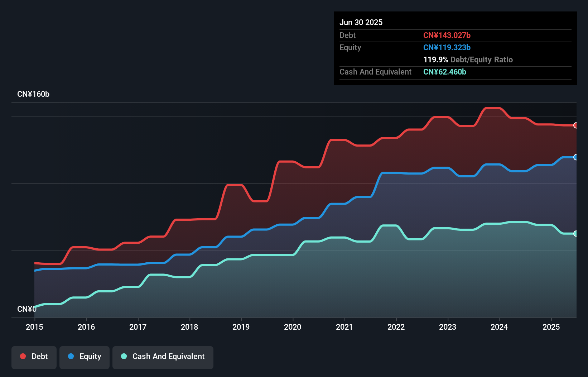Click the Jun 30 2025 header
588x377 pixels.
click(x=361, y=22)
